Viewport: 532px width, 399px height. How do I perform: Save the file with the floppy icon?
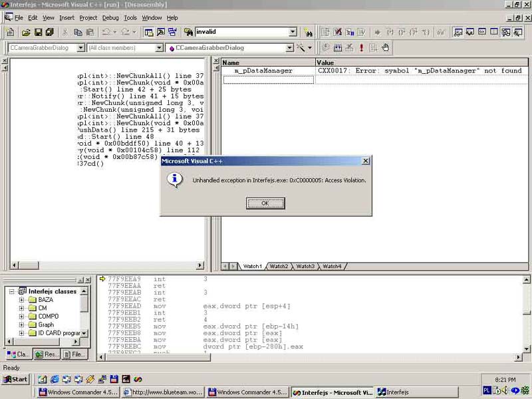pyautogui.click(x=38, y=32)
